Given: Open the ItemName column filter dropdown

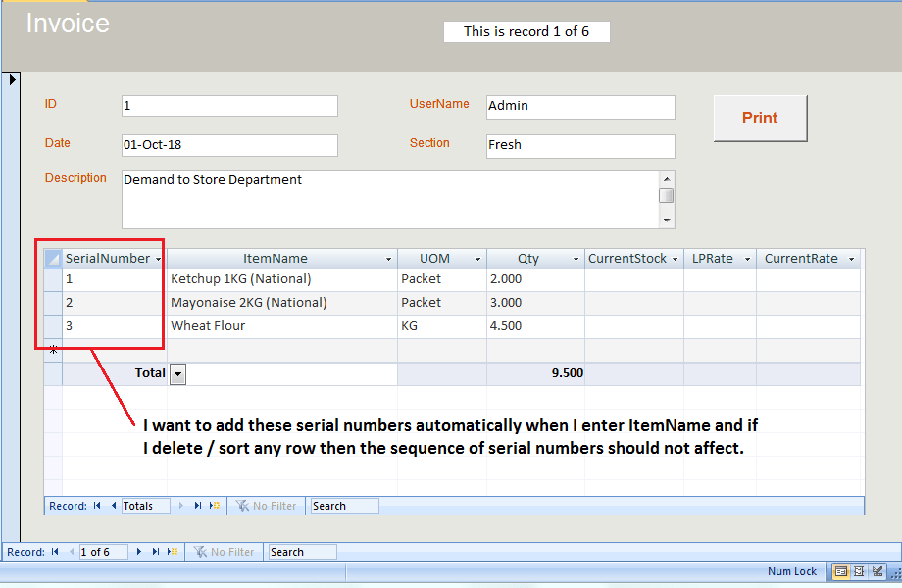Looking at the screenshot, I should click(387, 258).
